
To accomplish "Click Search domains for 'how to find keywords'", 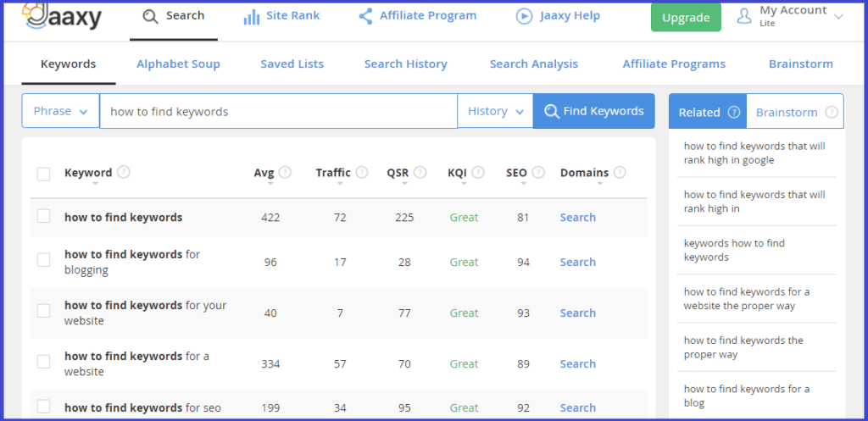I will [577, 218].
